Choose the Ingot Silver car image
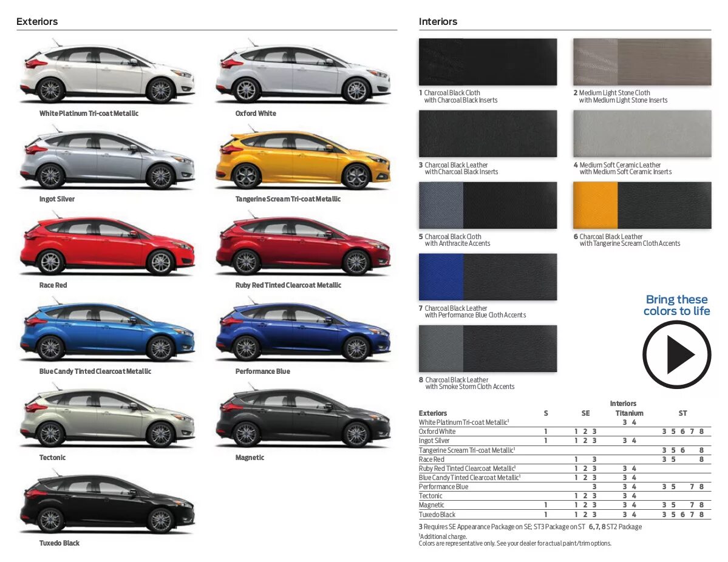Image resolution: width=728 pixels, height=562 pixels. [x=107, y=158]
